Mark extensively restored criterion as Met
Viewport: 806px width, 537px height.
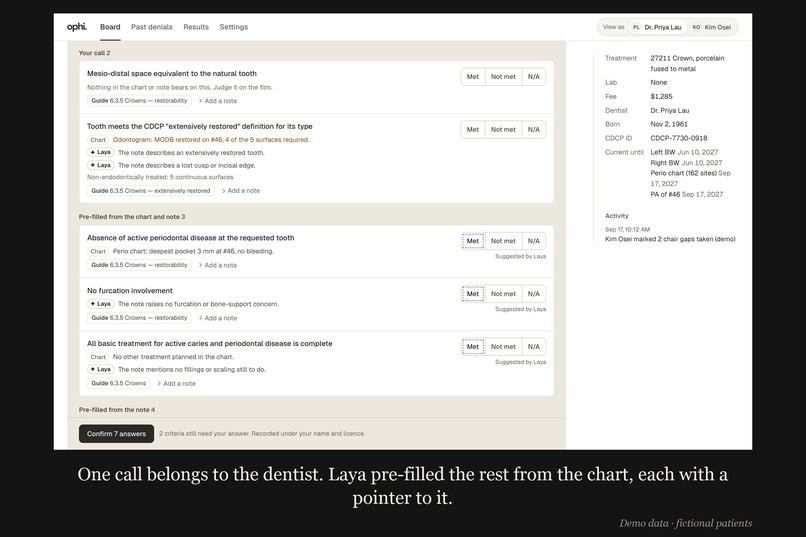[x=472, y=129]
